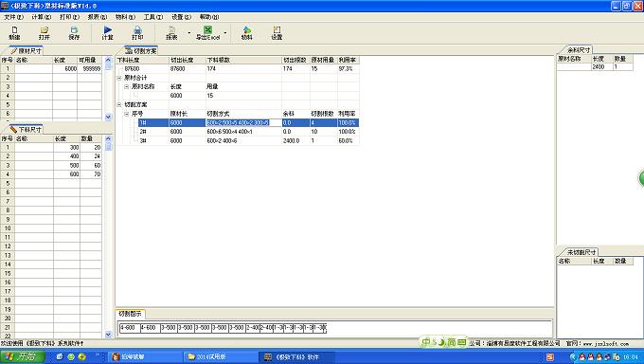
Task: Click the taskbar clock showing 16:04
Action: tap(631, 357)
